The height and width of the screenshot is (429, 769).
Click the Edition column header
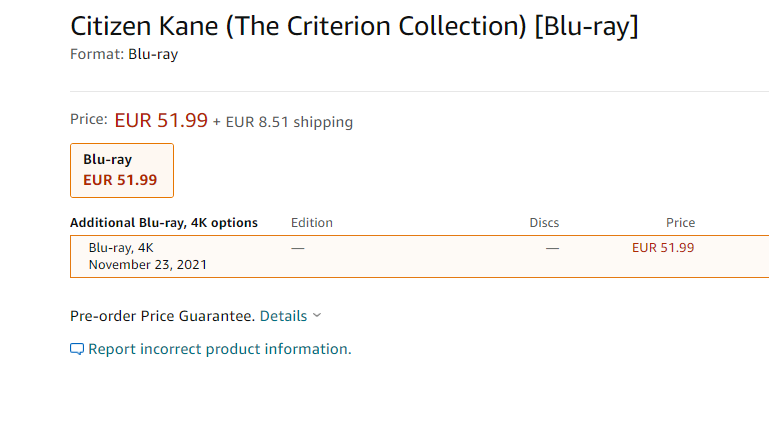(x=312, y=223)
